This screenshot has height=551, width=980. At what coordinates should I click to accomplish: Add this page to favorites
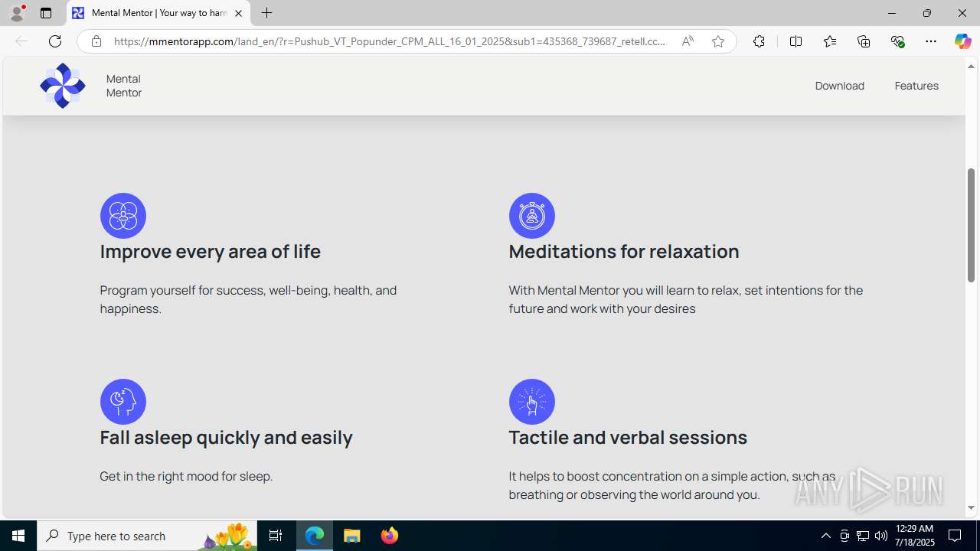point(718,41)
